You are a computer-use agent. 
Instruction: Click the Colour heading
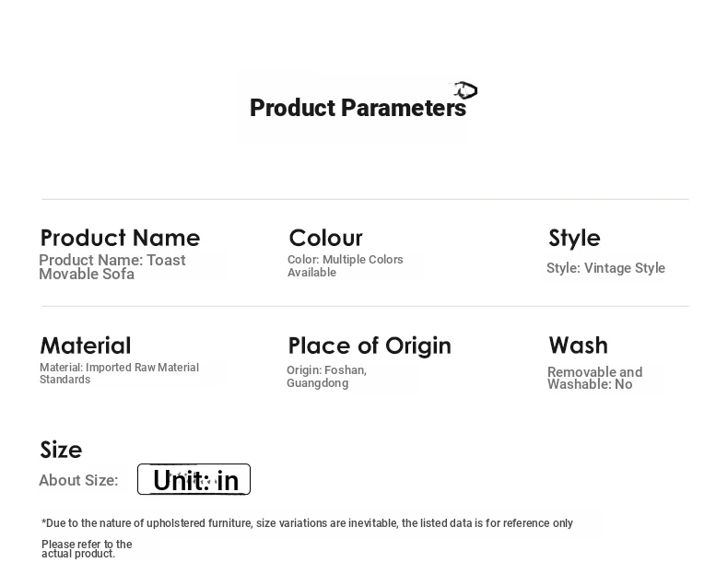[325, 238]
